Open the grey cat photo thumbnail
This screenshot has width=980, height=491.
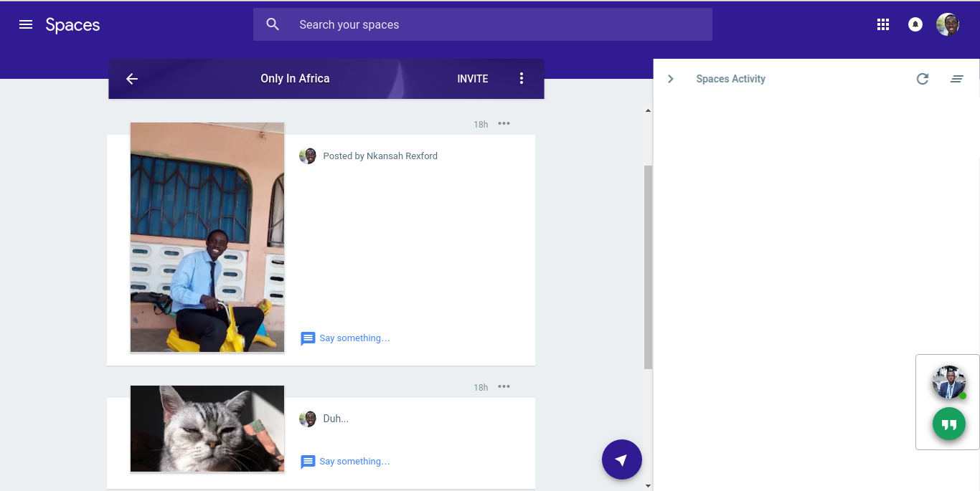[x=207, y=429]
